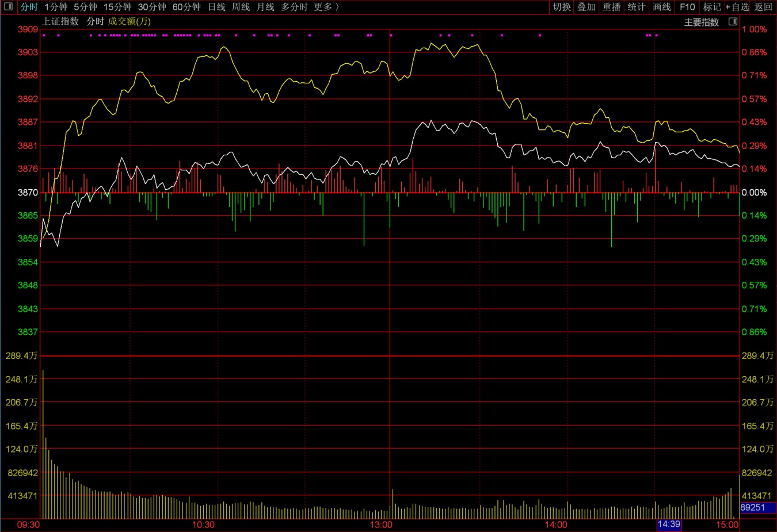Select the 5分钟 period tab

pyautogui.click(x=85, y=7)
